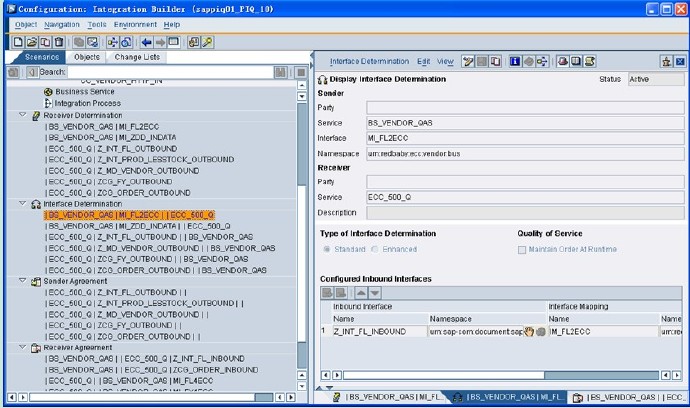This screenshot has width=690, height=408.
Task: Select ECC_500_Q | Z_INT_FL_OUTBOUND under Receiver Determination
Action: [113, 149]
